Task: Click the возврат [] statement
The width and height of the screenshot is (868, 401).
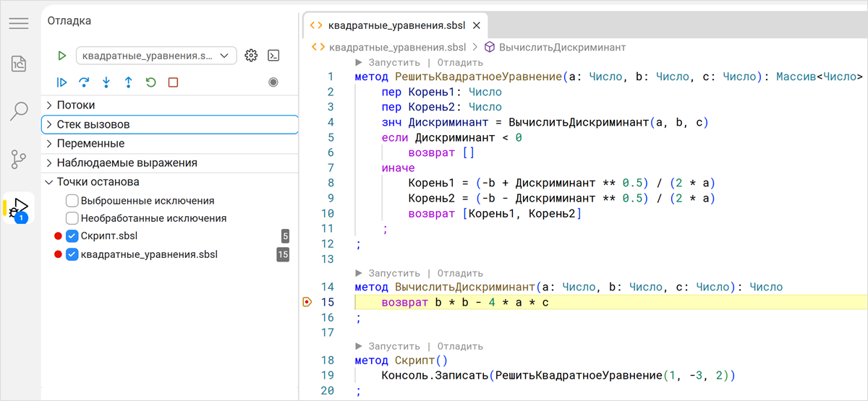Action: click(441, 152)
